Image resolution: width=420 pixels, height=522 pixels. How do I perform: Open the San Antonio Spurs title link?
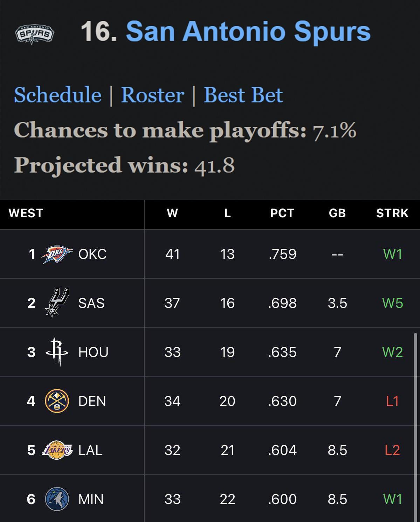click(248, 32)
